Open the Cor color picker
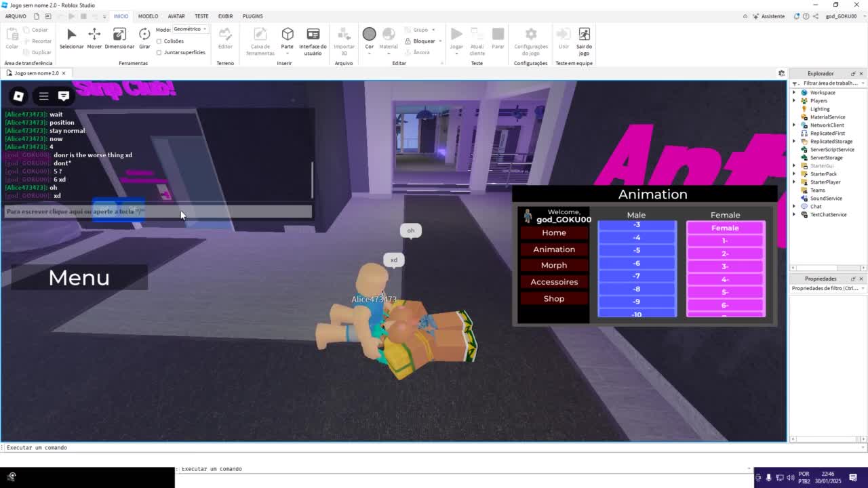Image resolution: width=868 pixels, height=488 pixels. point(369,38)
